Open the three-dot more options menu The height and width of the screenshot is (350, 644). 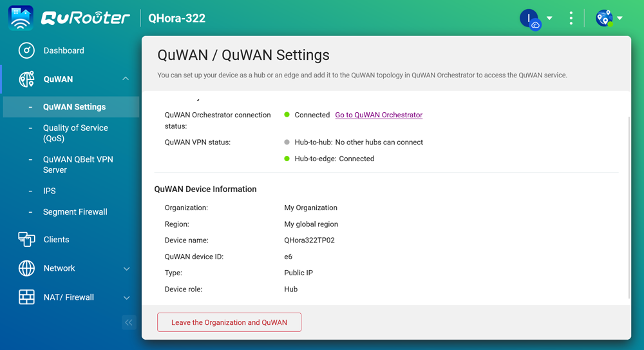click(571, 18)
